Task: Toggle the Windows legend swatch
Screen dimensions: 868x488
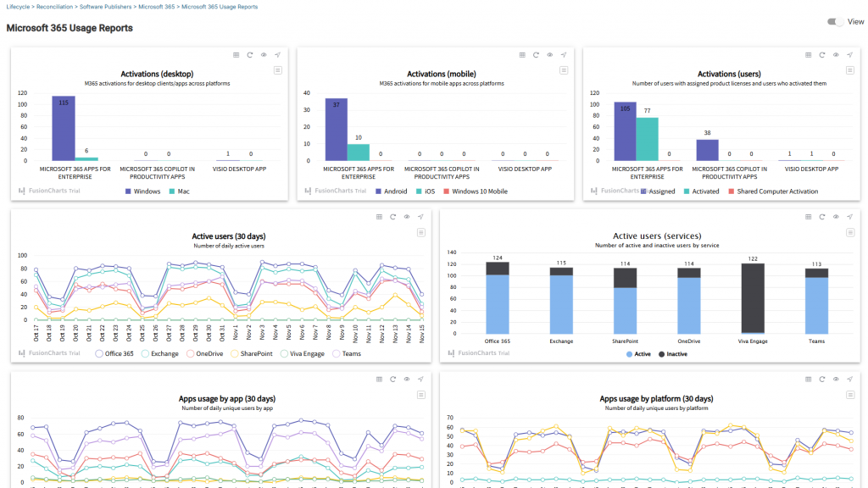Action: (128, 191)
